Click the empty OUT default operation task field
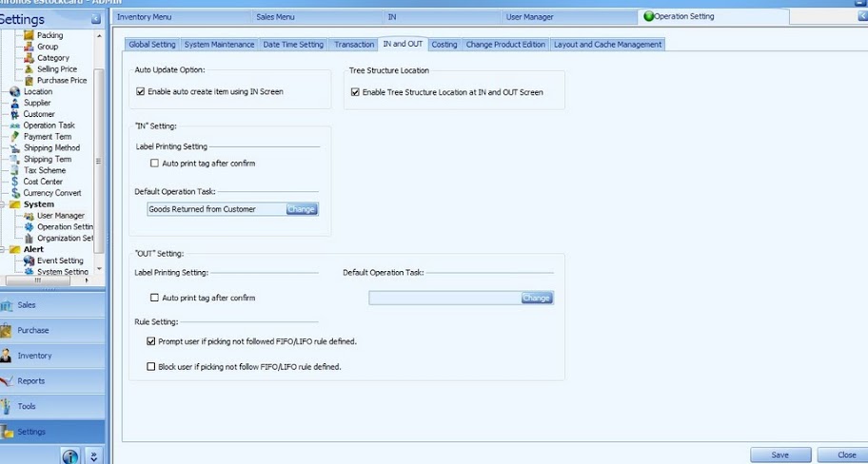This screenshot has height=464, width=868. (445, 299)
